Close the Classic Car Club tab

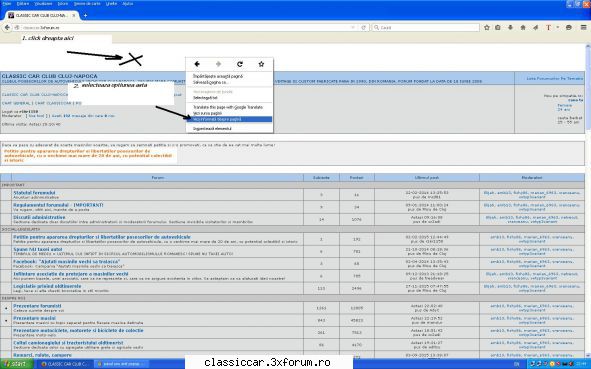click(74, 15)
